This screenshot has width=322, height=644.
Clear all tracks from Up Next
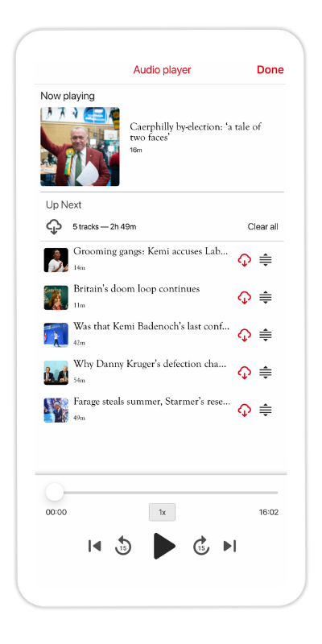pos(263,227)
